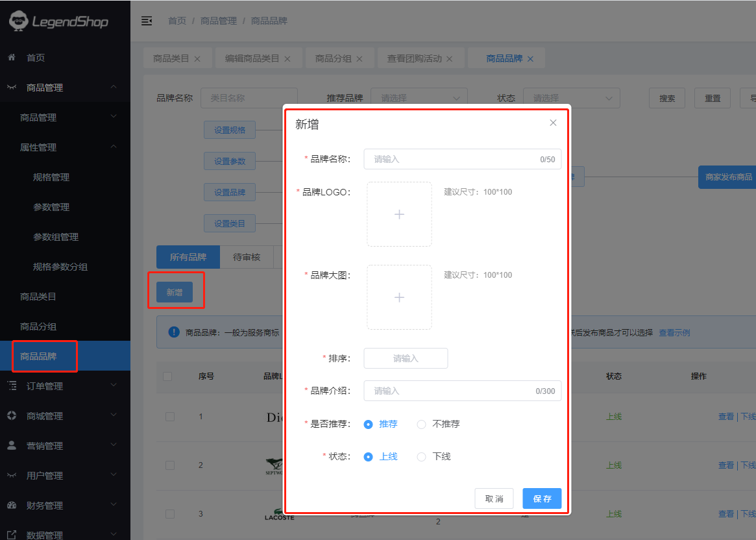Go to 首页 in the breadcrumb
Viewport: 756px width, 540px height.
pos(177,21)
